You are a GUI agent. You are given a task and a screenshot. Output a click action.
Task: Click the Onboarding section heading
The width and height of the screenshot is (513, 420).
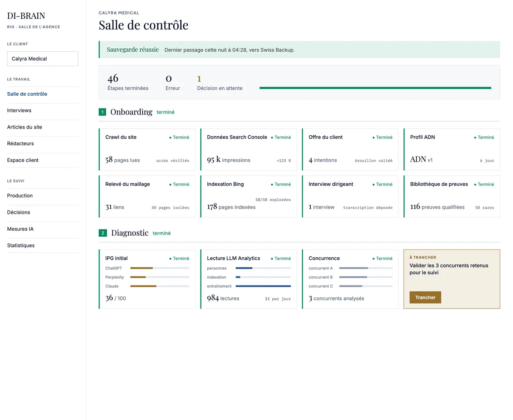pos(131,112)
